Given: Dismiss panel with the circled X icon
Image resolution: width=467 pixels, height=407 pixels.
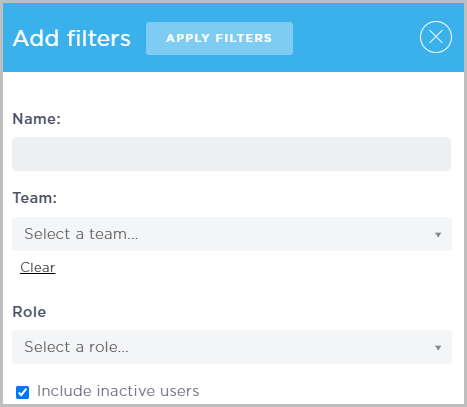Looking at the screenshot, I should (x=436, y=37).
